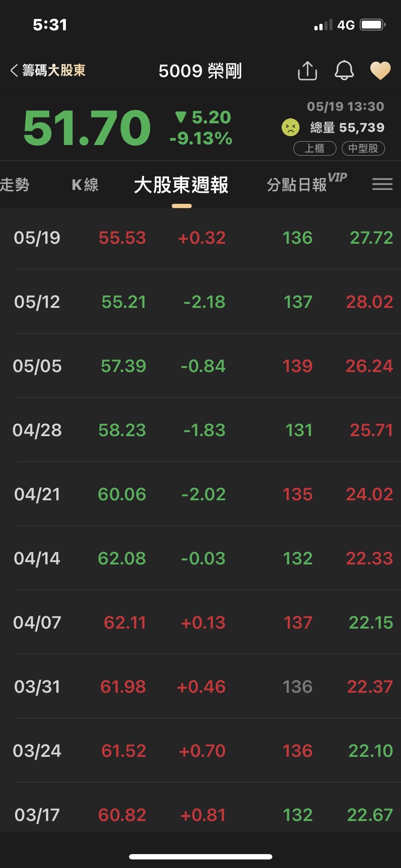This screenshot has height=868, width=401.
Task: Tap the 5009 榮剛 stock title
Action: (200, 71)
